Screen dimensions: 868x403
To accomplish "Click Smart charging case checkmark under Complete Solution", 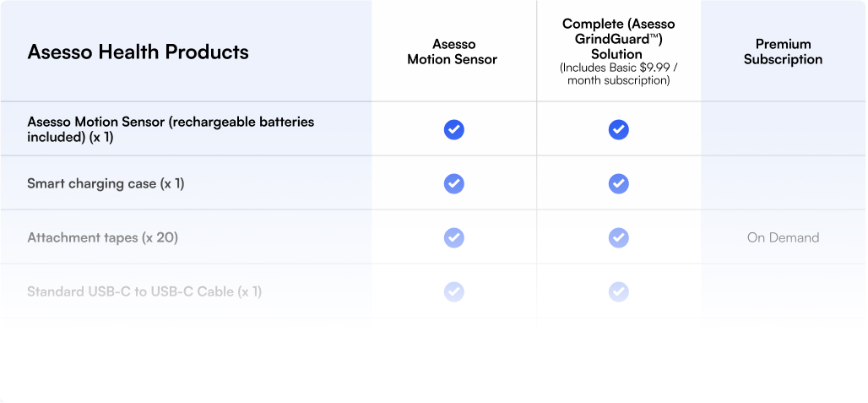I will (618, 184).
